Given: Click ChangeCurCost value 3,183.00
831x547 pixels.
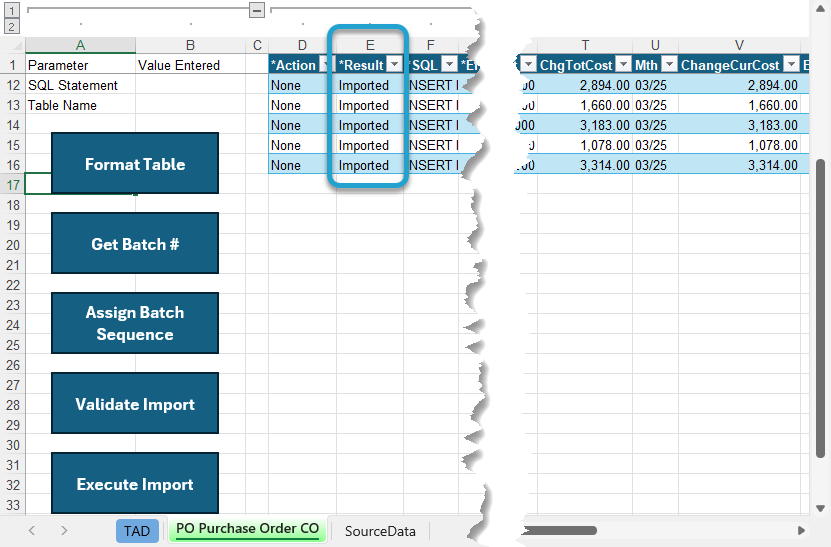Looking at the screenshot, I should point(739,125).
